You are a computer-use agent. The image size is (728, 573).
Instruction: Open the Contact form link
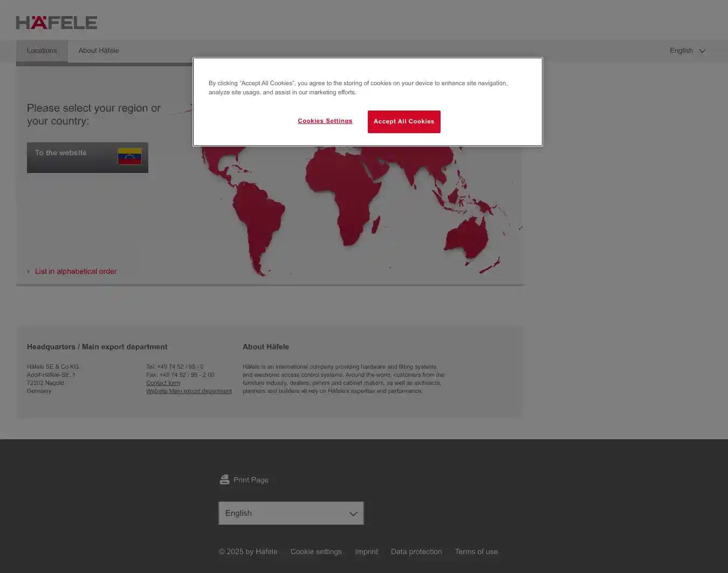pyautogui.click(x=163, y=383)
